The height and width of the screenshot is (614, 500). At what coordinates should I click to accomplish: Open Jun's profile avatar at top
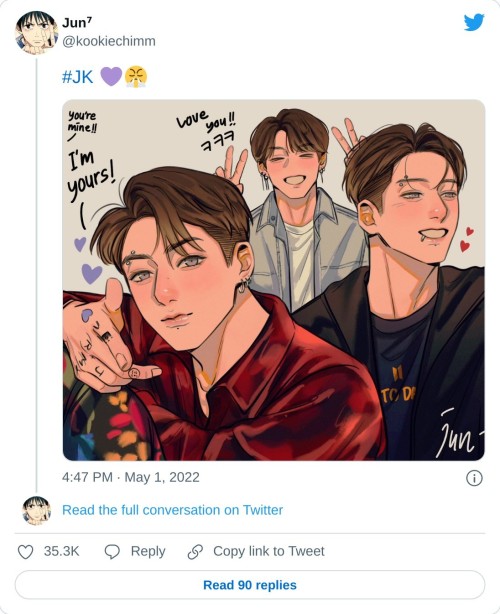[36, 33]
